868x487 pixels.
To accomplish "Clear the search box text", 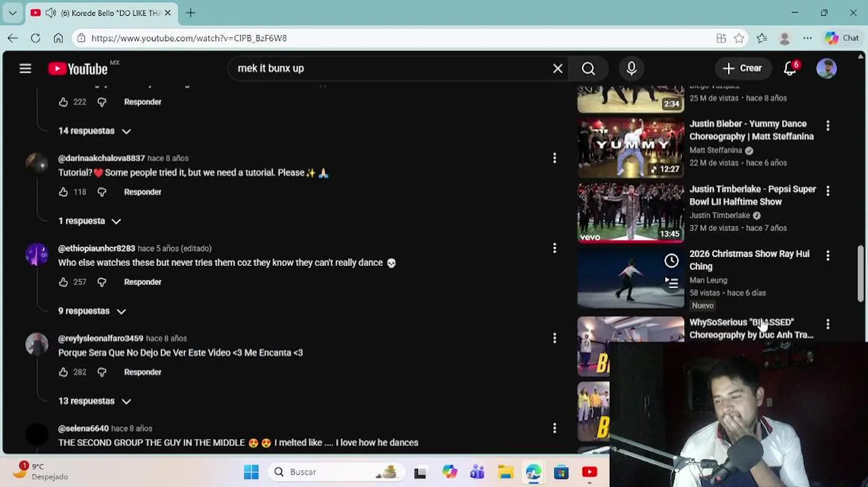I will click(x=558, y=68).
